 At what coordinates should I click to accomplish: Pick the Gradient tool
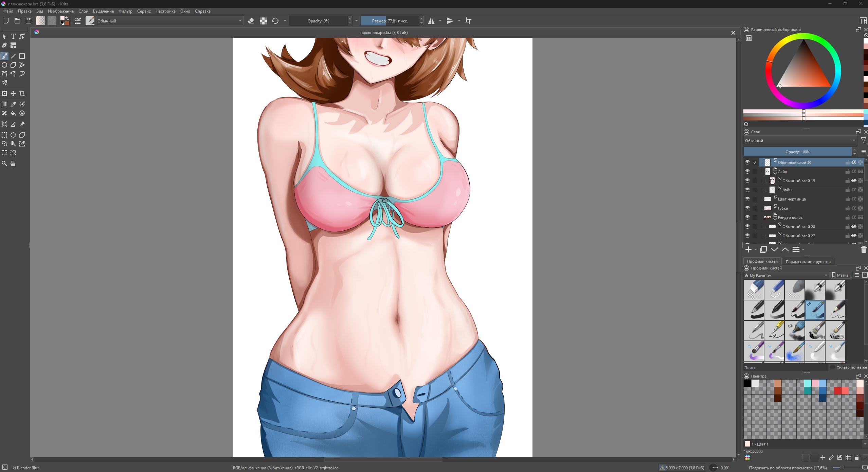(4, 104)
